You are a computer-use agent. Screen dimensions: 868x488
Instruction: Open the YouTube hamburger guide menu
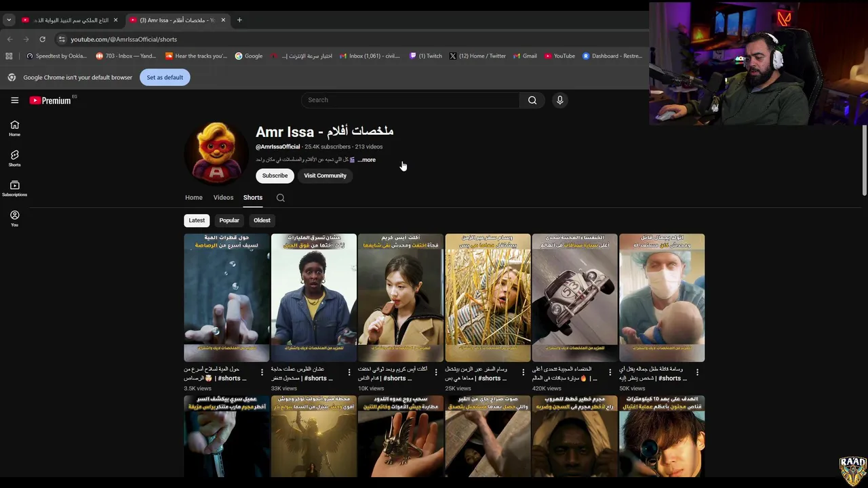[14, 100]
